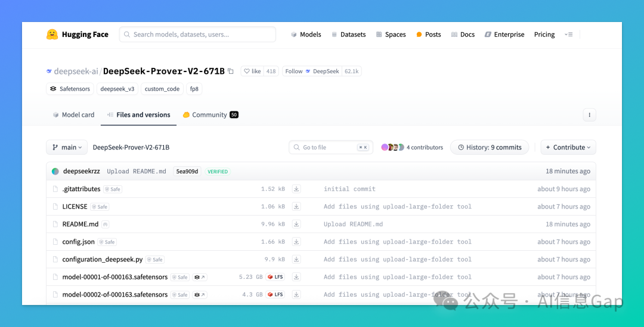Open the .gitattributes file link

click(81, 189)
